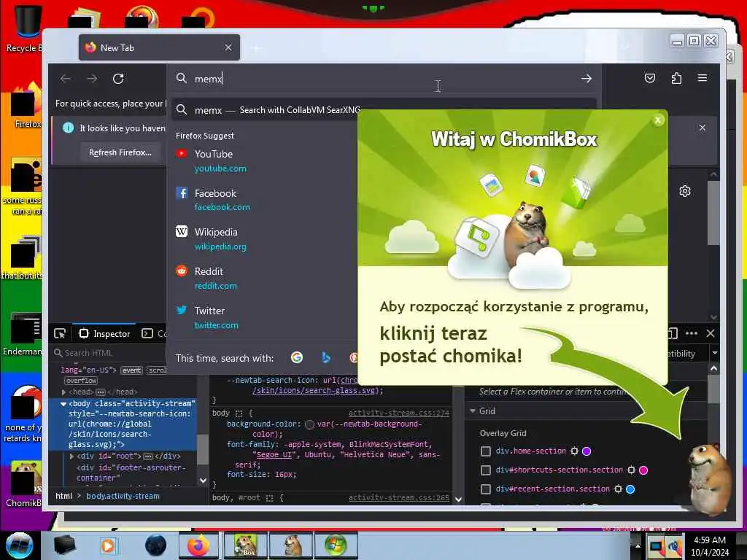
Task: Activate the element picker tool
Action: pyautogui.click(x=60, y=334)
